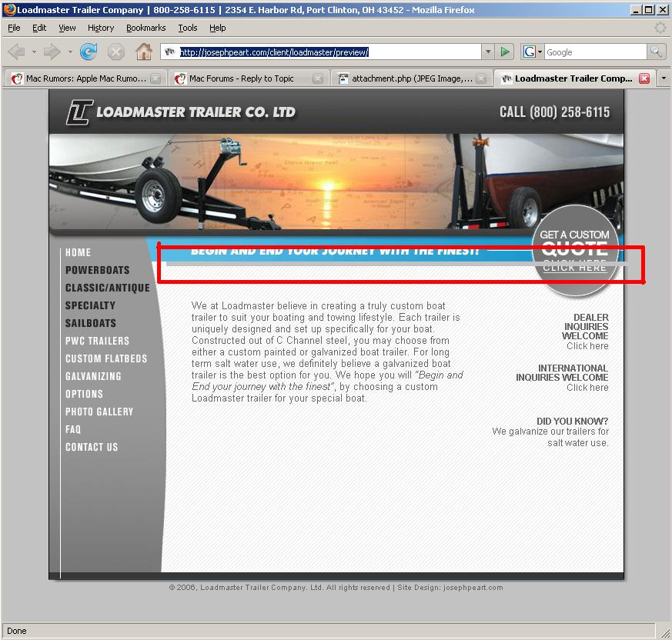Click the 'Site Design: josephpeart.com' footer text

coord(450,588)
